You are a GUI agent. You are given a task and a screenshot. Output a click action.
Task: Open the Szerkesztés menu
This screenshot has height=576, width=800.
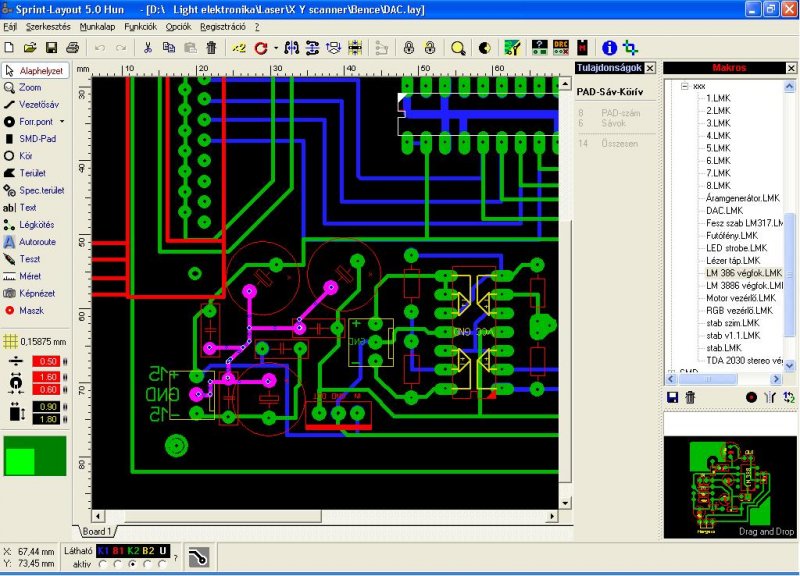click(48, 27)
